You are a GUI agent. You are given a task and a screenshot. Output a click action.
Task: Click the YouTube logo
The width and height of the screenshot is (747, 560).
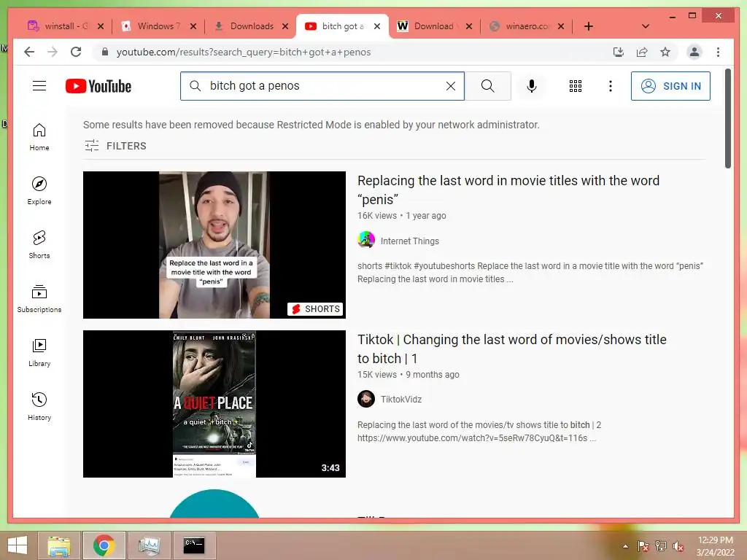click(98, 86)
